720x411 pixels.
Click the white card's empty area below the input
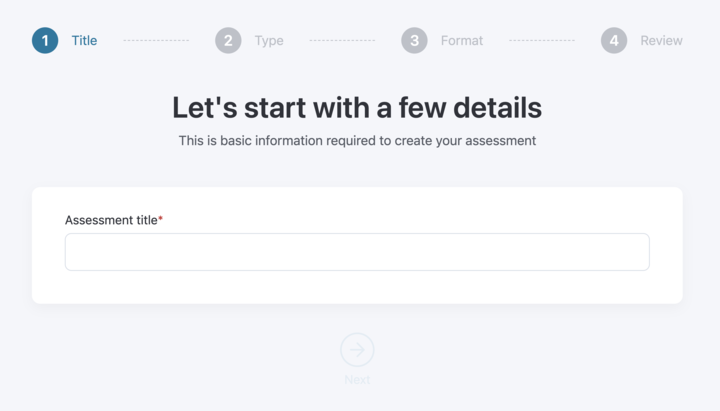click(x=357, y=287)
